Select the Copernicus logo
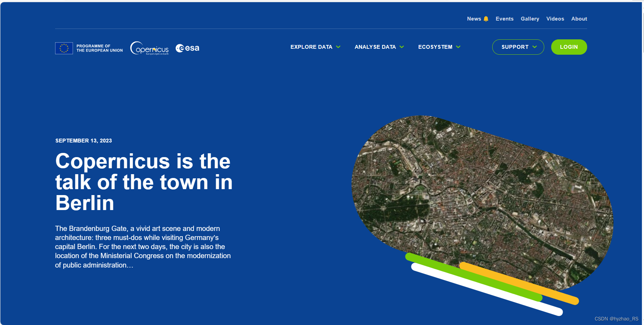This screenshot has height=325, width=644. click(149, 49)
